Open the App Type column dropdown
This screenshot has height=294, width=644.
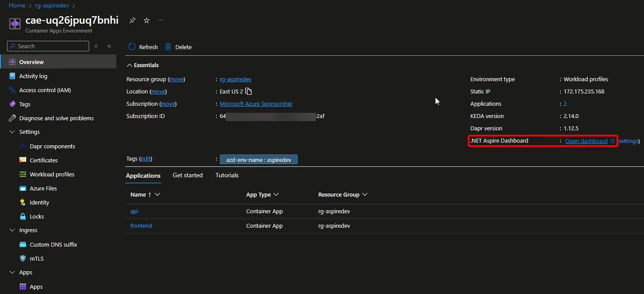coord(276,194)
